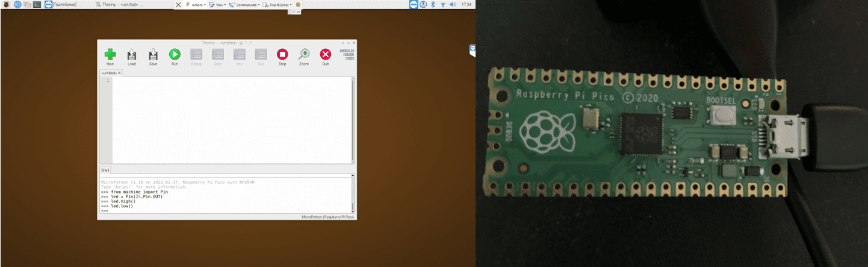Launch the web browser globe icon

point(17,4)
